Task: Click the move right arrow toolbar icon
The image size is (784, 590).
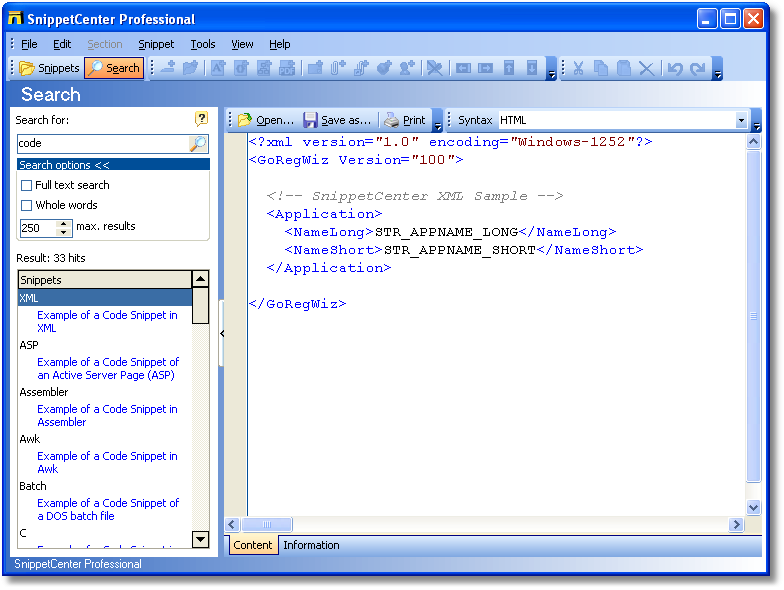Action: point(486,68)
